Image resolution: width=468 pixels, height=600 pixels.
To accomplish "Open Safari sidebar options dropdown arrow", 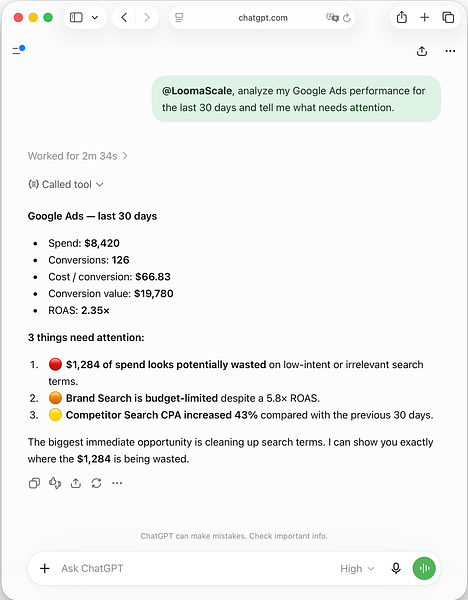I will tap(95, 18).
